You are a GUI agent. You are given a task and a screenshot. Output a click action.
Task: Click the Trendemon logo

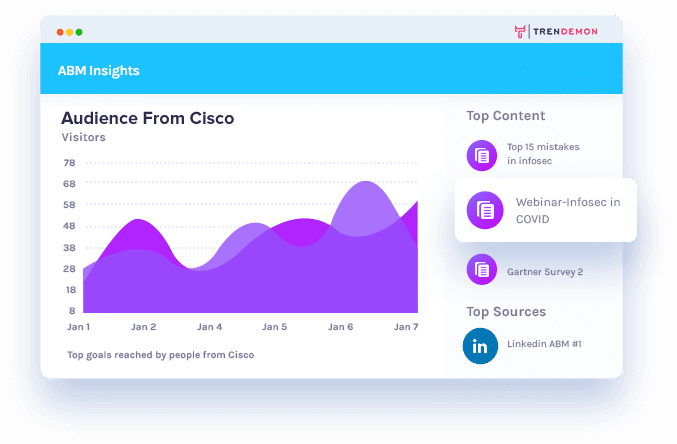click(x=556, y=32)
